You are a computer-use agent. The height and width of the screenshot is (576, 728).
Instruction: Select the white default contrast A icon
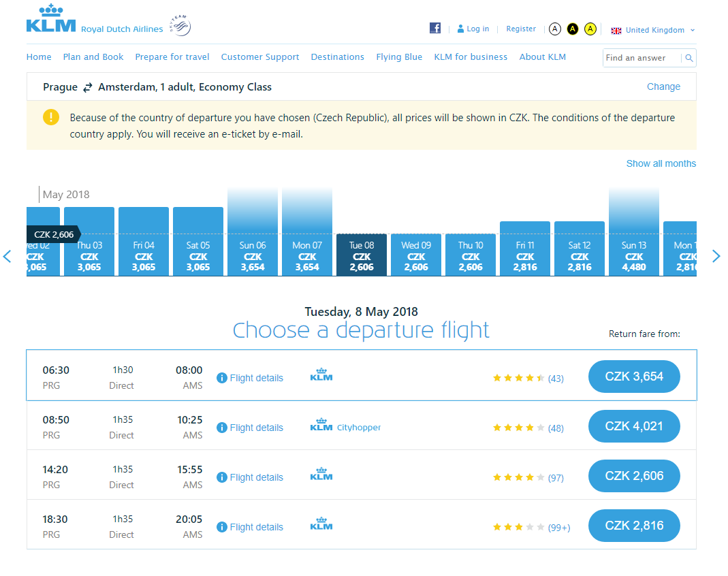tap(555, 29)
